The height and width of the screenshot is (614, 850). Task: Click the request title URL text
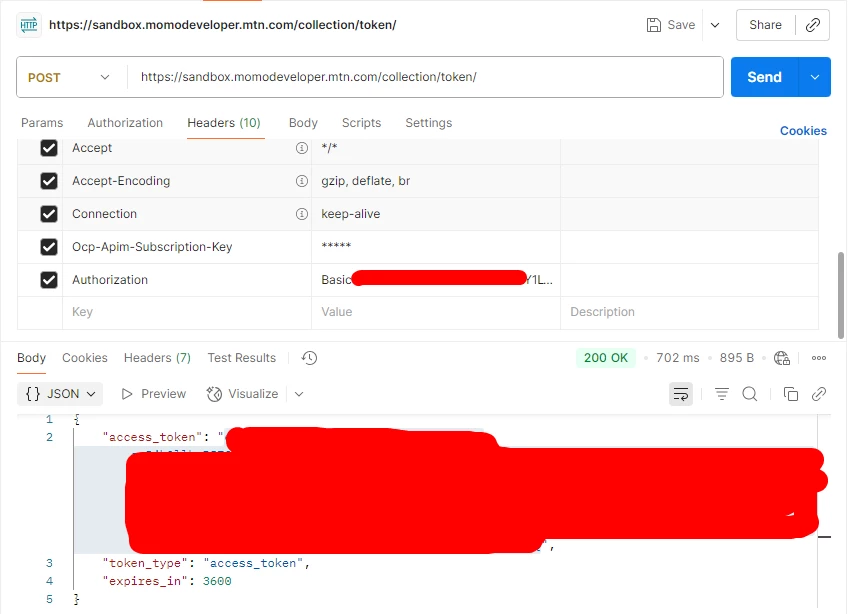(223, 25)
